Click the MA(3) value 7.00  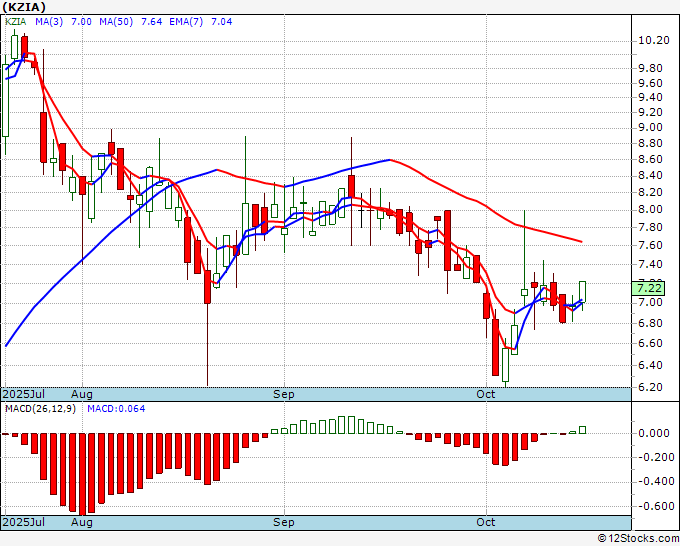click(x=81, y=22)
